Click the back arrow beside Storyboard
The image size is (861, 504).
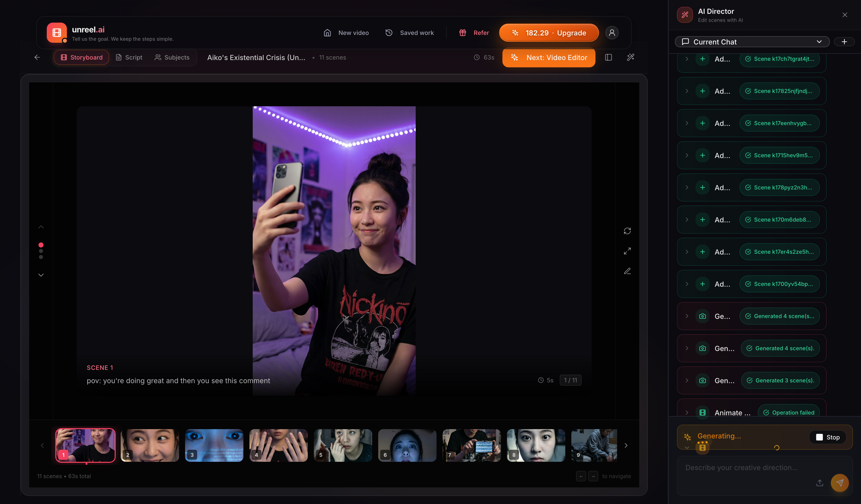coord(37,57)
